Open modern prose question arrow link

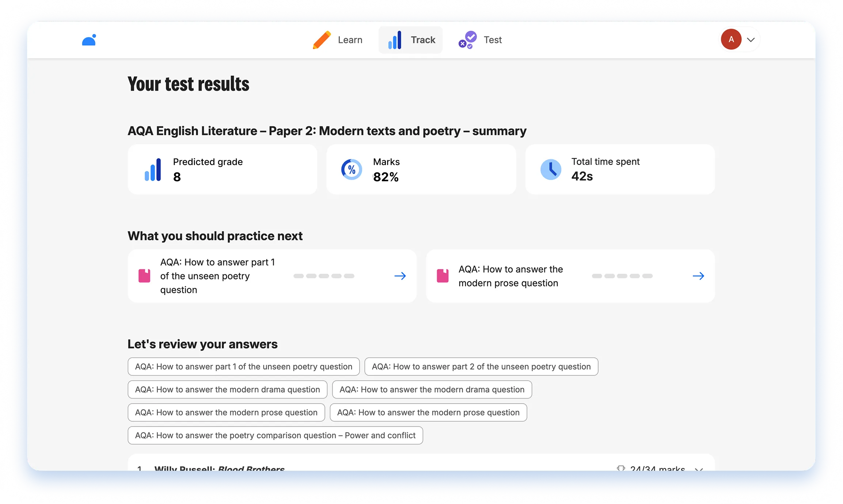coord(698,276)
